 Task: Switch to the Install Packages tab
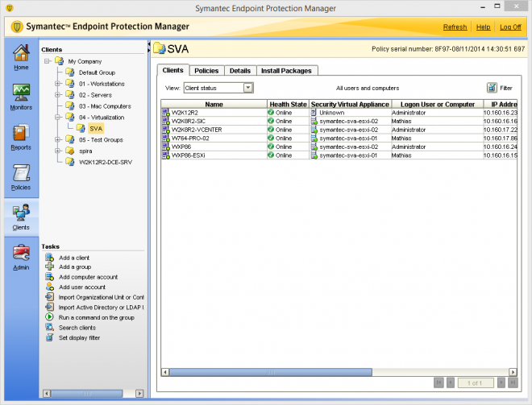point(286,71)
